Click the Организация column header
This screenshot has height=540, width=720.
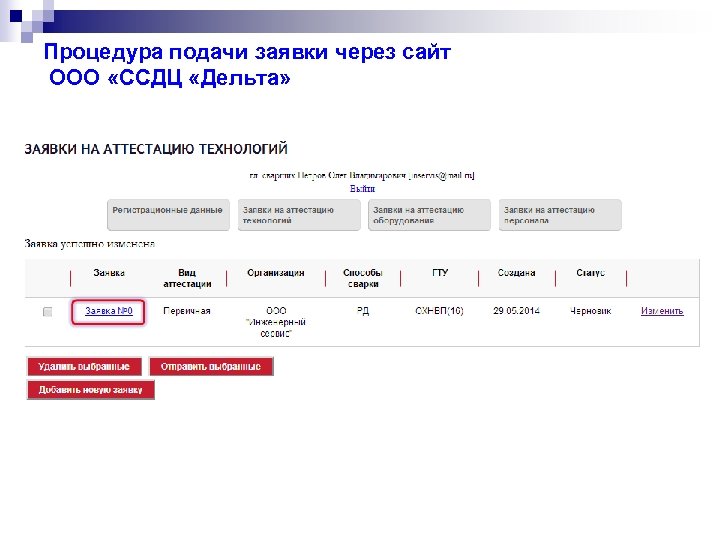[276, 273]
